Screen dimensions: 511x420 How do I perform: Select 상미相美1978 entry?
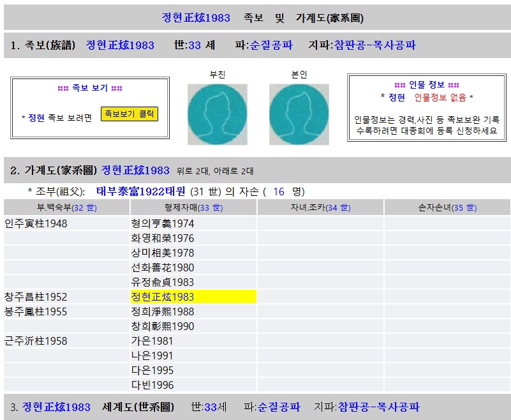click(162, 253)
